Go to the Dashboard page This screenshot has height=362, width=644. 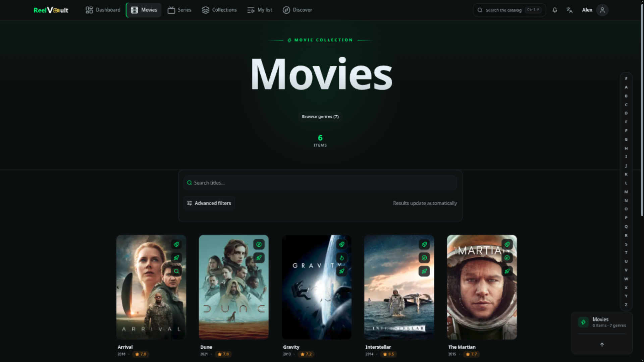coord(103,10)
